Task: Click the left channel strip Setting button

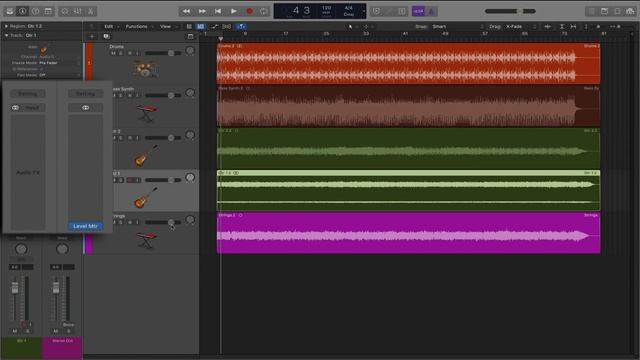Action: click(28, 94)
